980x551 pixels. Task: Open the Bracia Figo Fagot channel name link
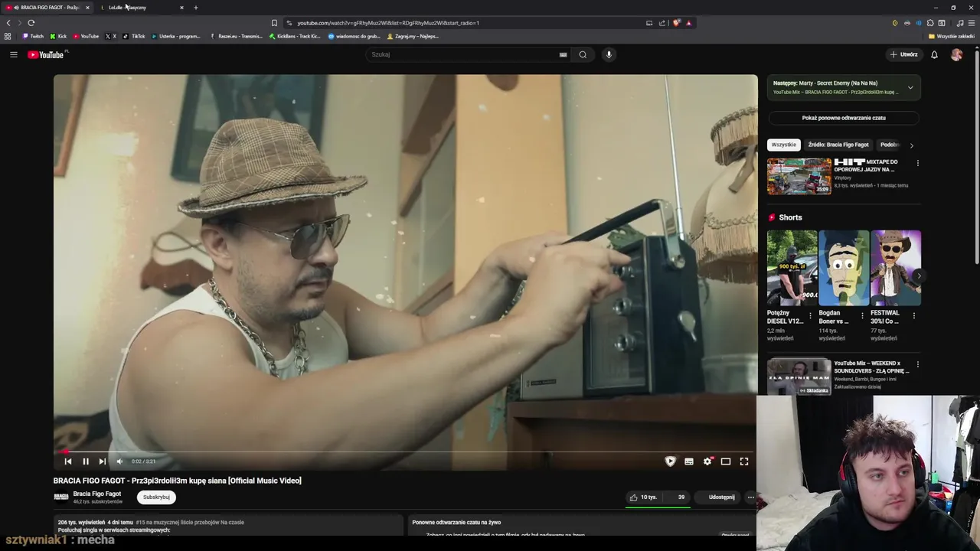pos(96,494)
